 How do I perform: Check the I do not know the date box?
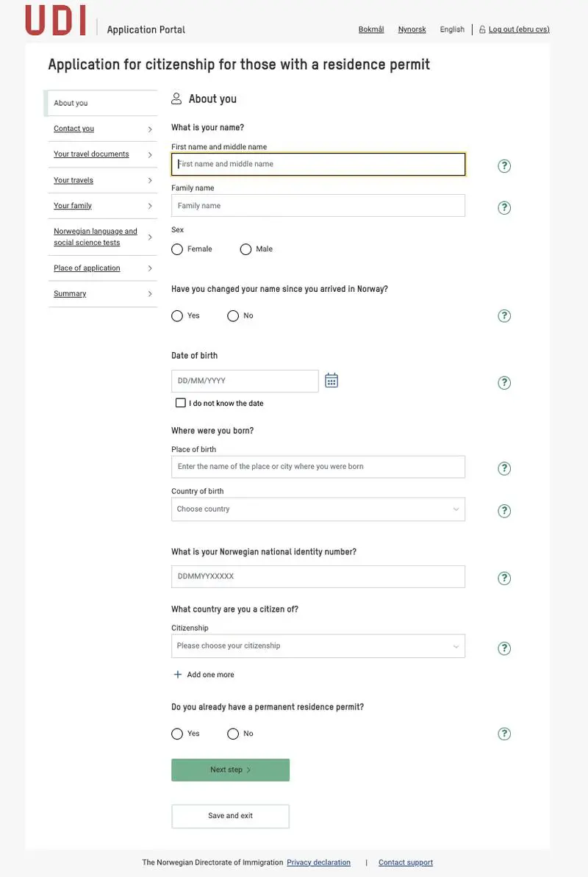click(x=180, y=402)
